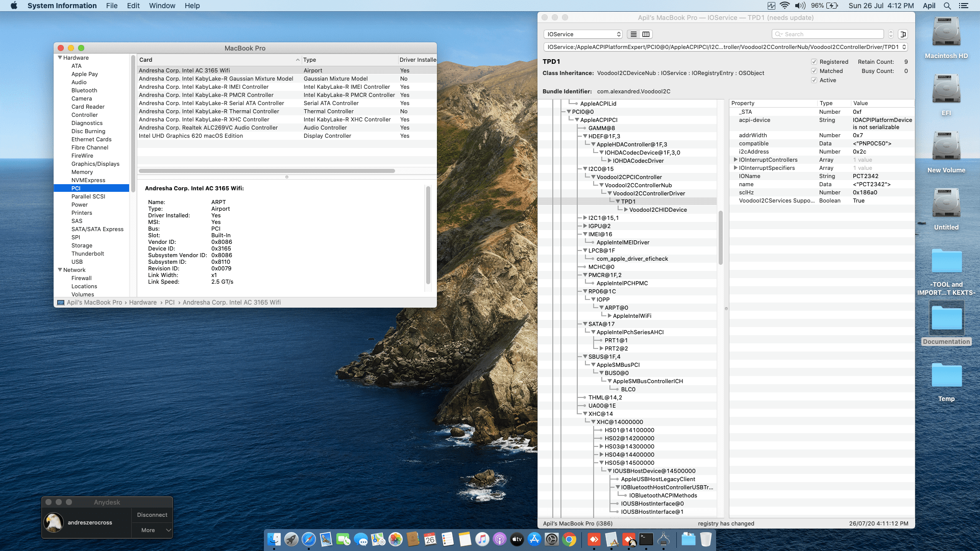Expand the I2C1@15,1 tree node

pos(585,218)
